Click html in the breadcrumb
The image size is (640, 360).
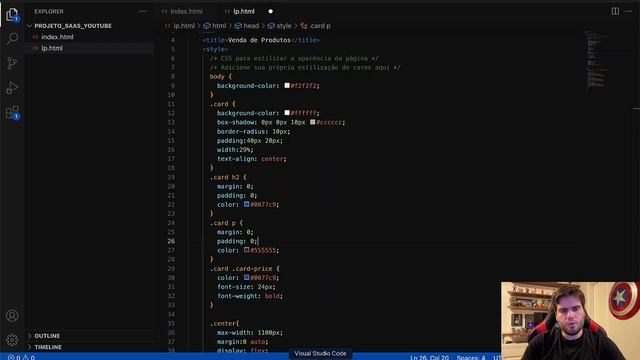219,26
